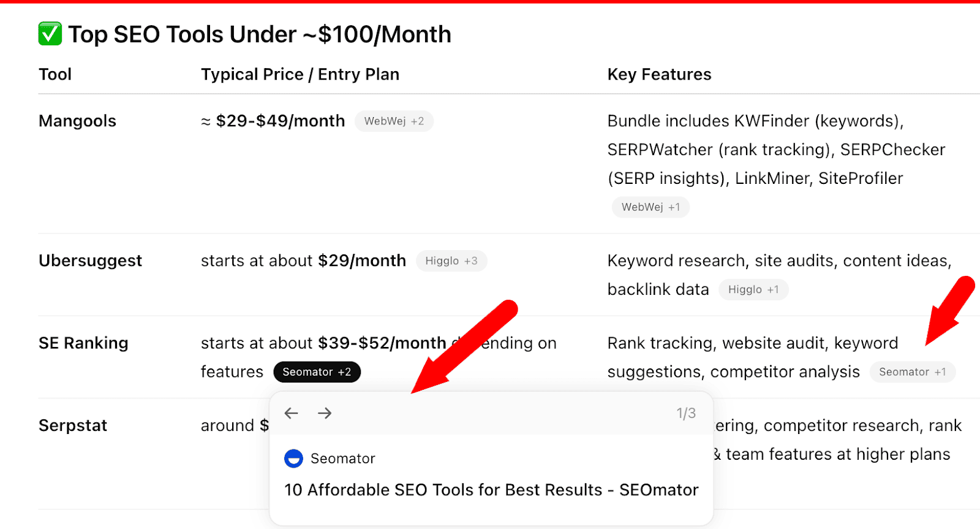Open the Higglo +1 citation chip
The image size is (980, 529).
click(753, 289)
